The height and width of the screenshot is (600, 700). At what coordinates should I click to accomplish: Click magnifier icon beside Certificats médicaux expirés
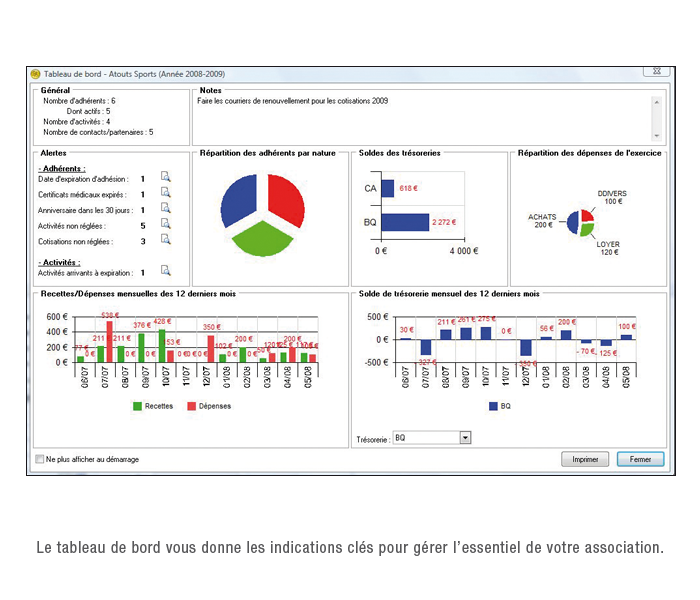166,194
